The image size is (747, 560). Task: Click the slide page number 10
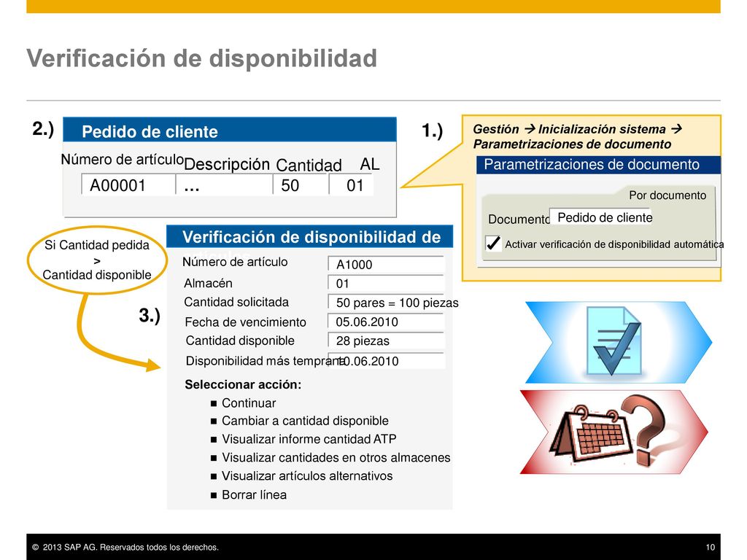[x=710, y=547]
